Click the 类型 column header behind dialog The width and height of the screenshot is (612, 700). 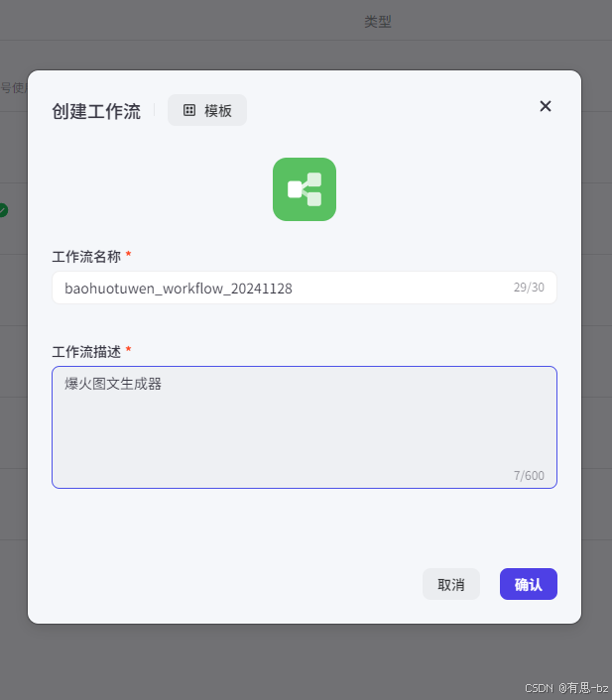click(x=378, y=22)
